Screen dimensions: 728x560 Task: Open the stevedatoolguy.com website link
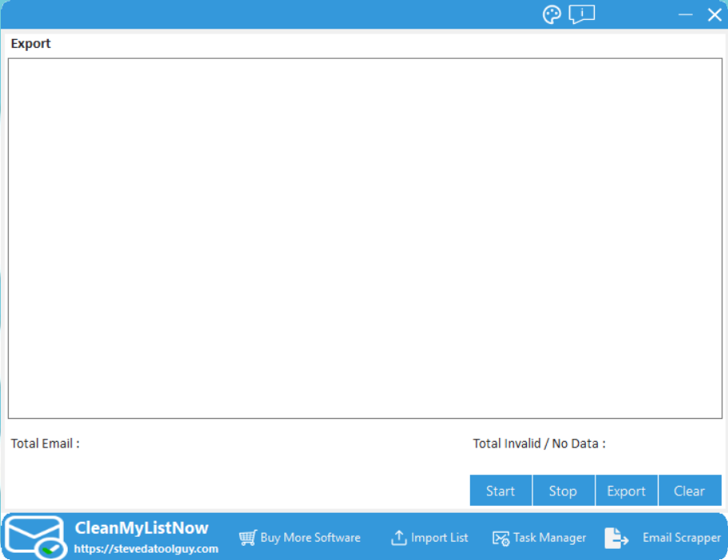[146, 549]
